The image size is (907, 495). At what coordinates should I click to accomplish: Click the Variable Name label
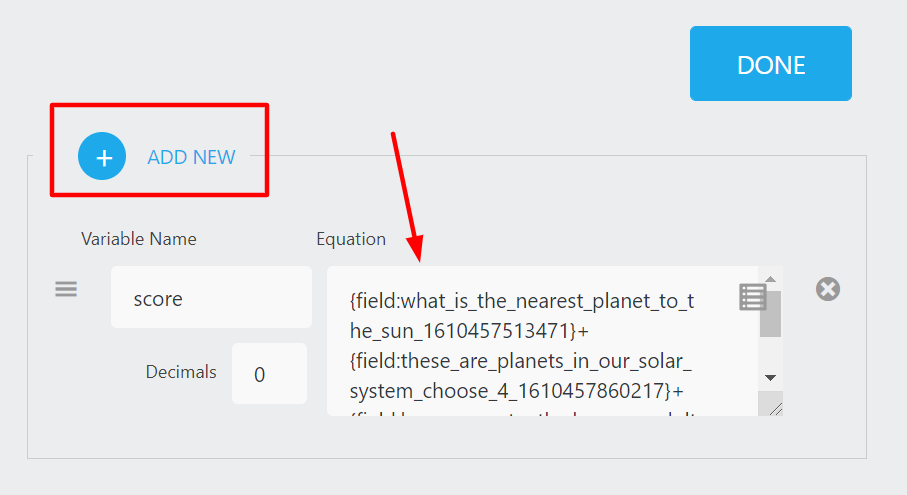(139, 239)
